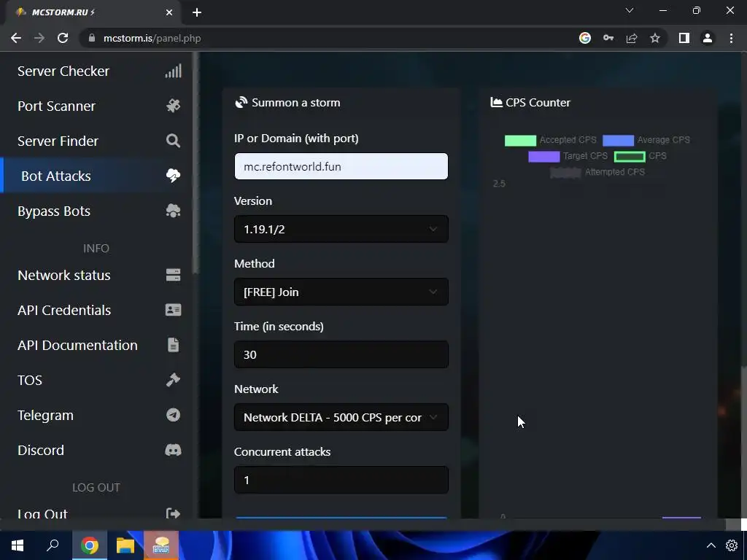Open the Windows Start menu
747x560 pixels.
point(18,545)
